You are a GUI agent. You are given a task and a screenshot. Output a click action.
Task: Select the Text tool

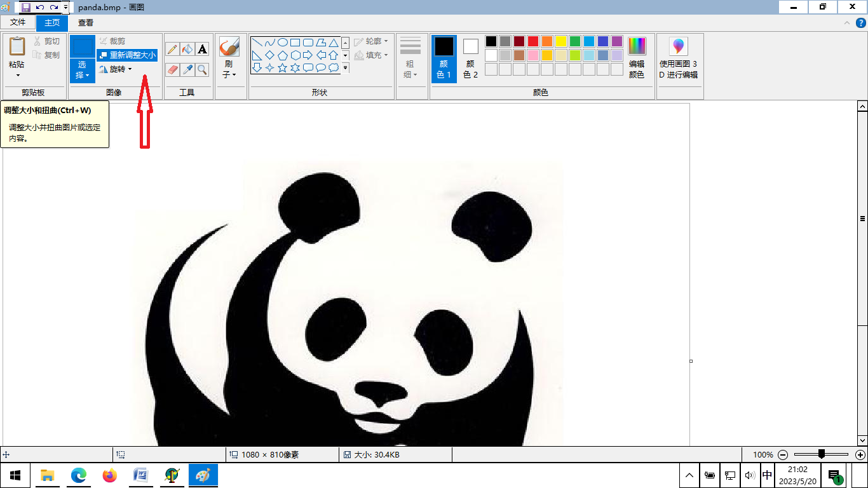pyautogui.click(x=202, y=49)
